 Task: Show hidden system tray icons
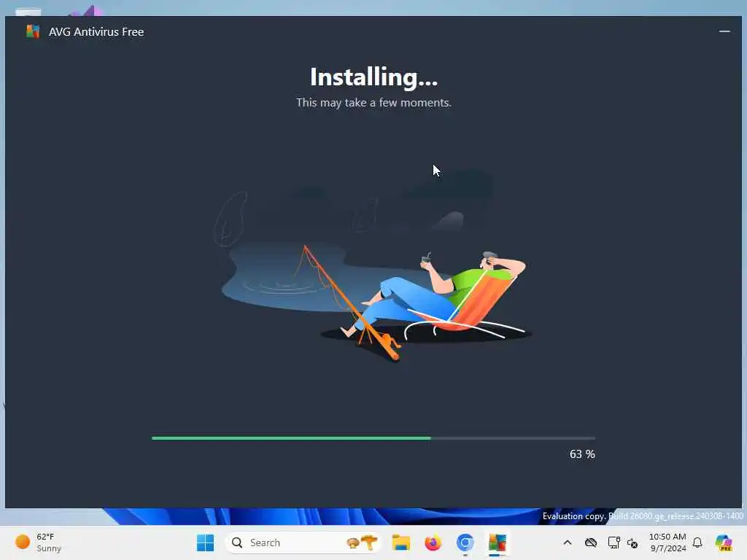click(568, 542)
